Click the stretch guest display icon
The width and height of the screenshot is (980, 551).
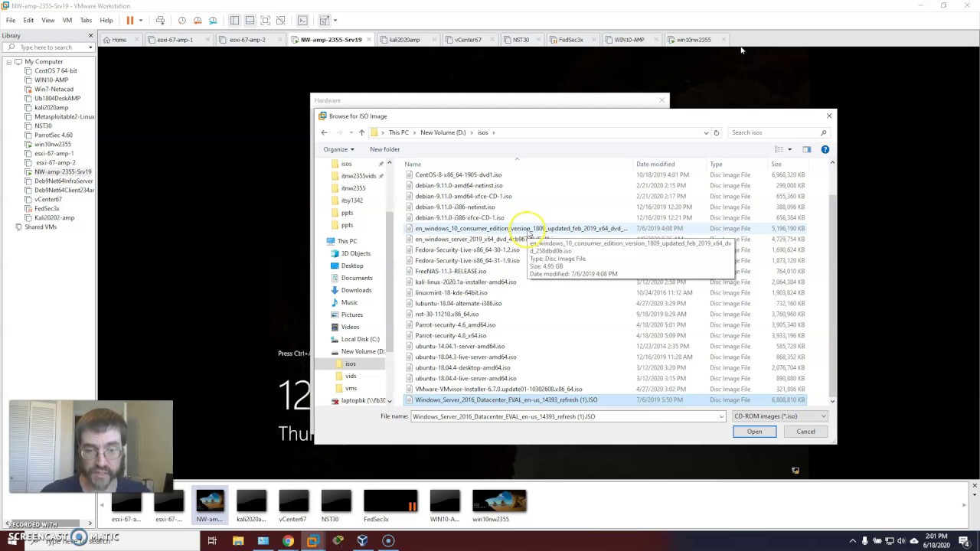click(324, 20)
